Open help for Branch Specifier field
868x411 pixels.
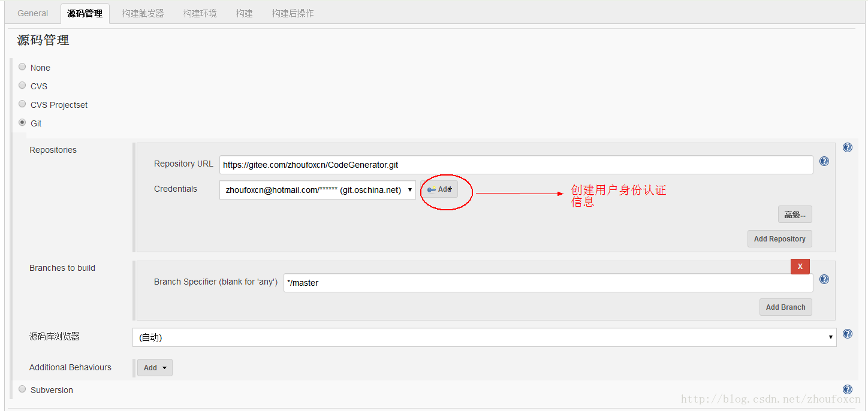tap(824, 279)
